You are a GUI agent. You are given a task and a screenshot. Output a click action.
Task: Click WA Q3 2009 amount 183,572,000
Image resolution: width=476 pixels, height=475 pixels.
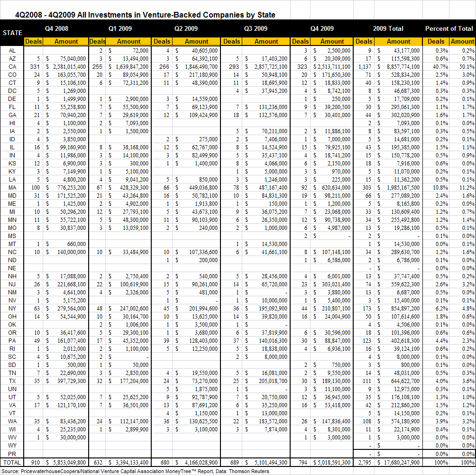pyautogui.click(x=273, y=421)
